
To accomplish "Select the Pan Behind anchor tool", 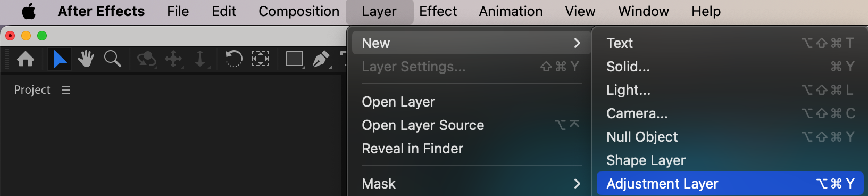I will click(x=260, y=59).
